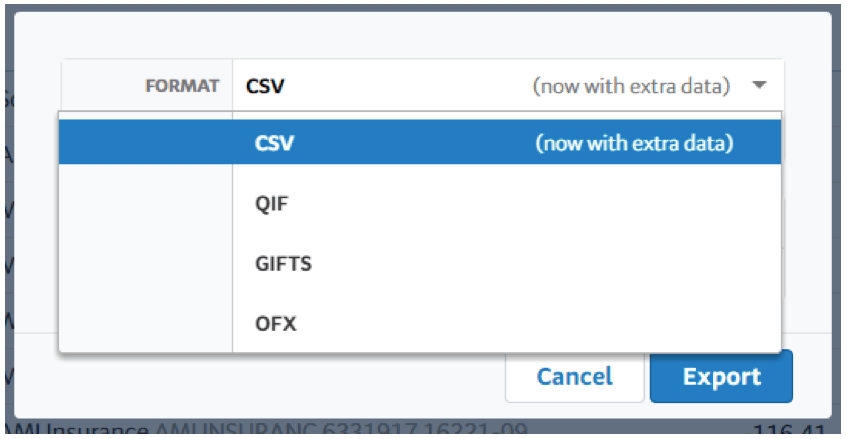Click the blank left column beside the OFX option
Image resolution: width=847 pixels, height=439 pixels.
pos(146,323)
